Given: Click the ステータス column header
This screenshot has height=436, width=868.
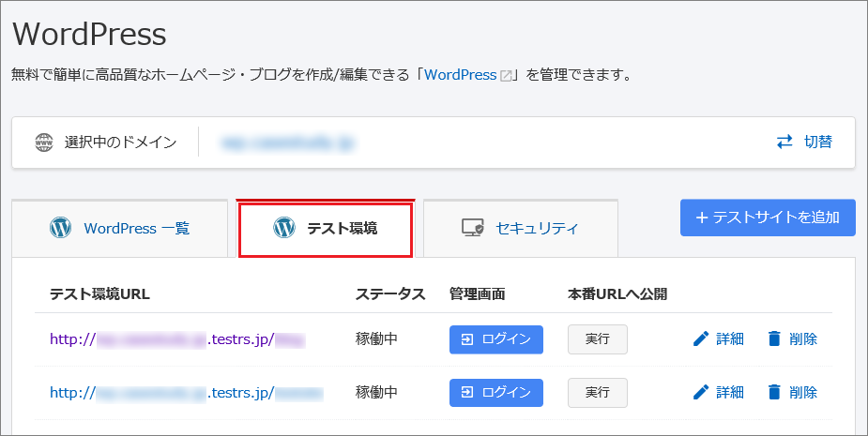Looking at the screenshot, I should pos(390,293).
